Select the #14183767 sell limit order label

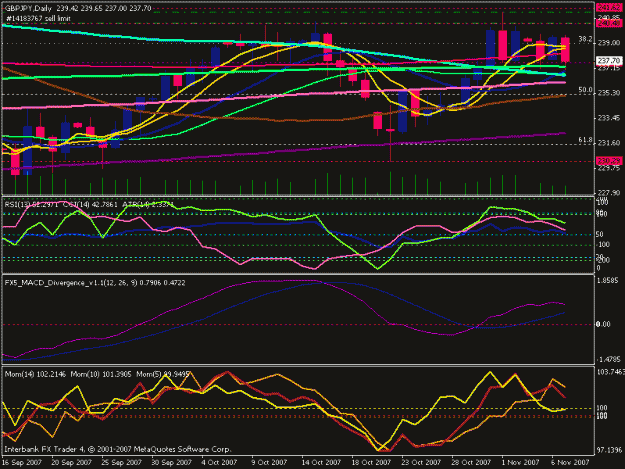38,18
